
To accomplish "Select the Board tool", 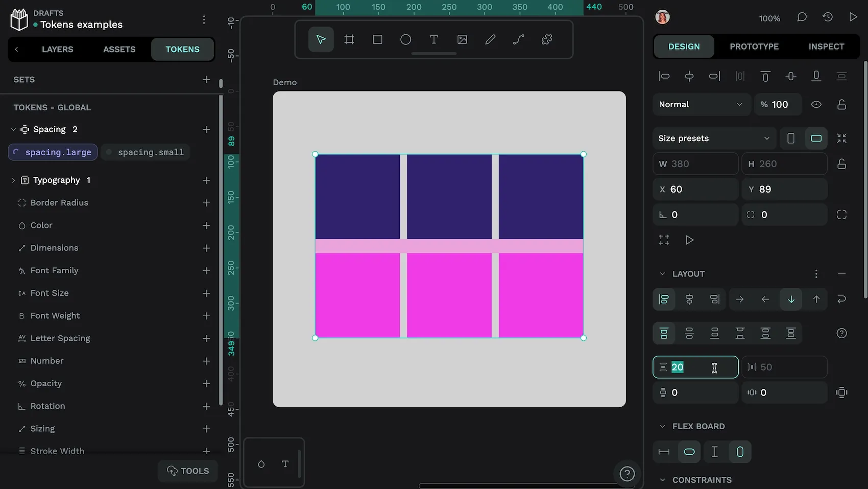I will pos(349,39).
